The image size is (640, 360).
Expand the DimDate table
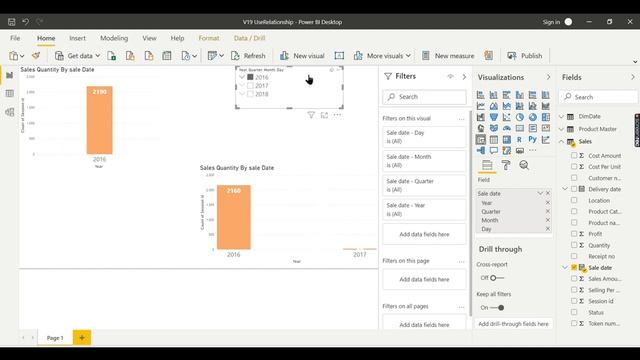[562, 116]
